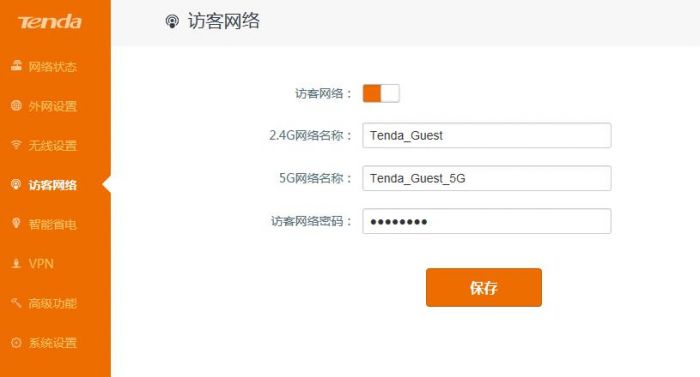Click the VPN sidebar icon
Screen dimensions: 700x377
tap(16, 263)
